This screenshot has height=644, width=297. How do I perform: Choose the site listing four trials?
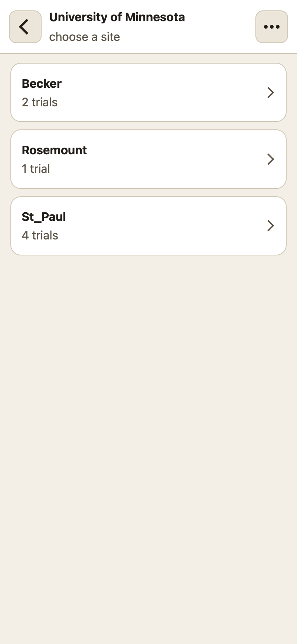(148, 226)
